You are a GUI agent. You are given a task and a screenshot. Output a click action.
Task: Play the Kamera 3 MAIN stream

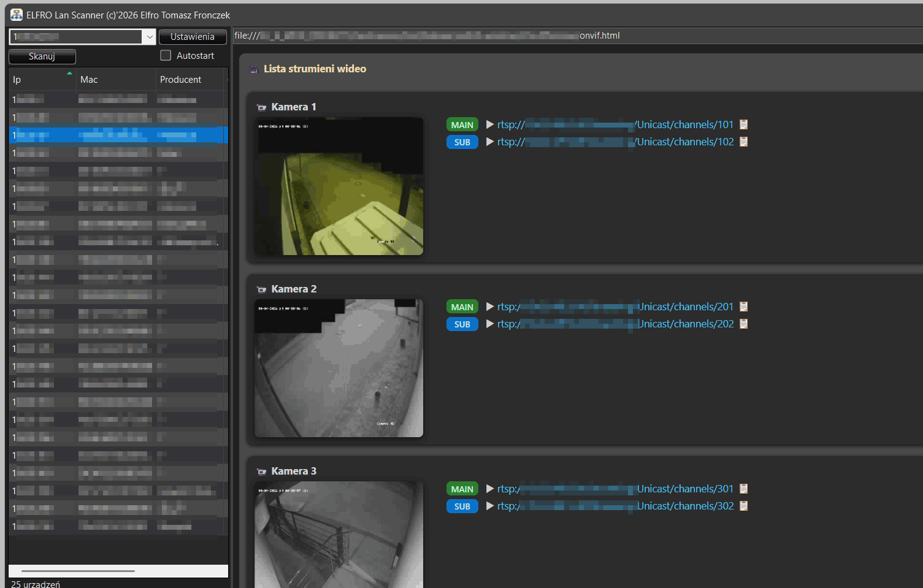(490, 489)
